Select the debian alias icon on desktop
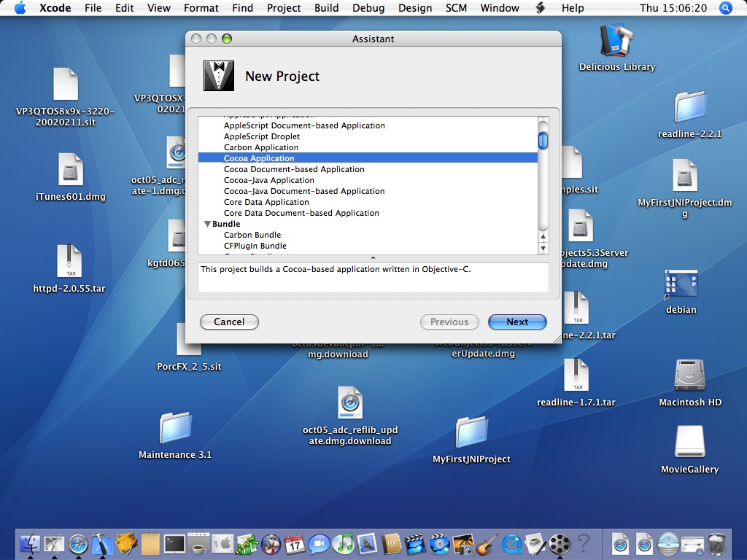This screenshot has height=560, width=747. (x=681, y=284)
